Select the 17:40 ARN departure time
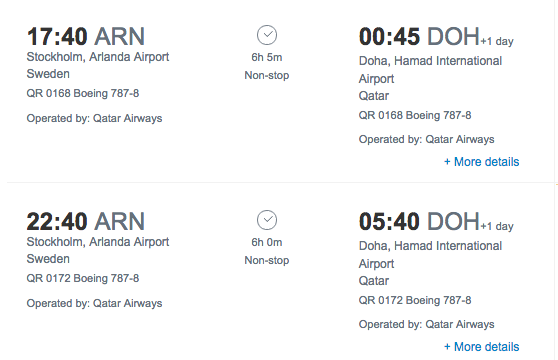The width and height of the screenshot is (558, 360). pyautogui.click(x=86, y=36)
